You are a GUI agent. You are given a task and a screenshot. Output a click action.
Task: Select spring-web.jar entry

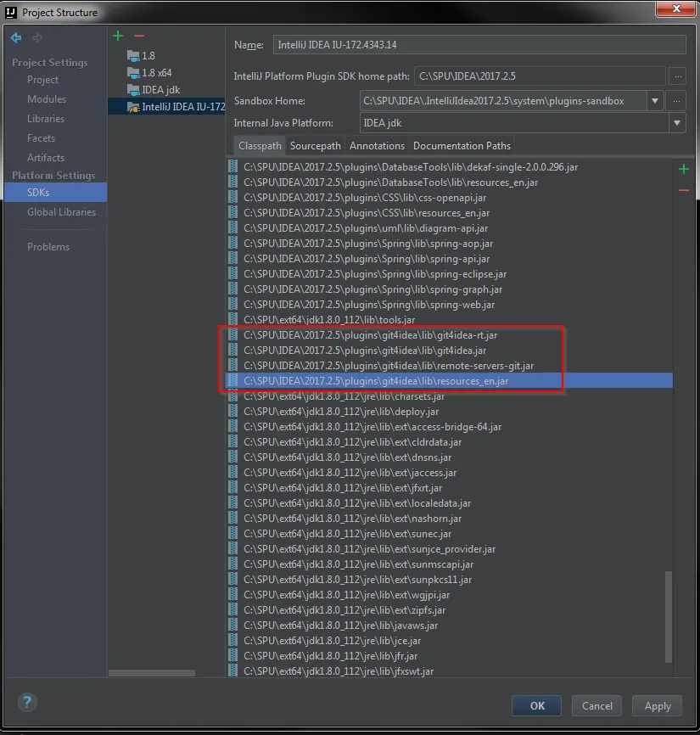[450, 305]
